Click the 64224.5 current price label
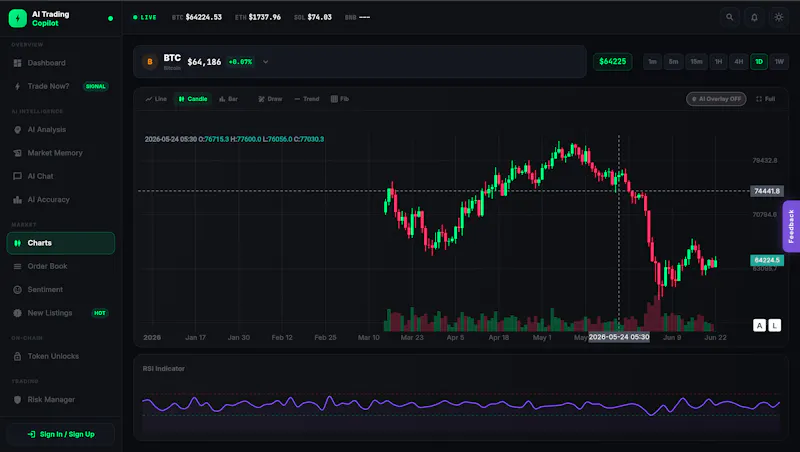Image resolution: width=800 pixels, height=452 pixels. (x=767, y=260)
